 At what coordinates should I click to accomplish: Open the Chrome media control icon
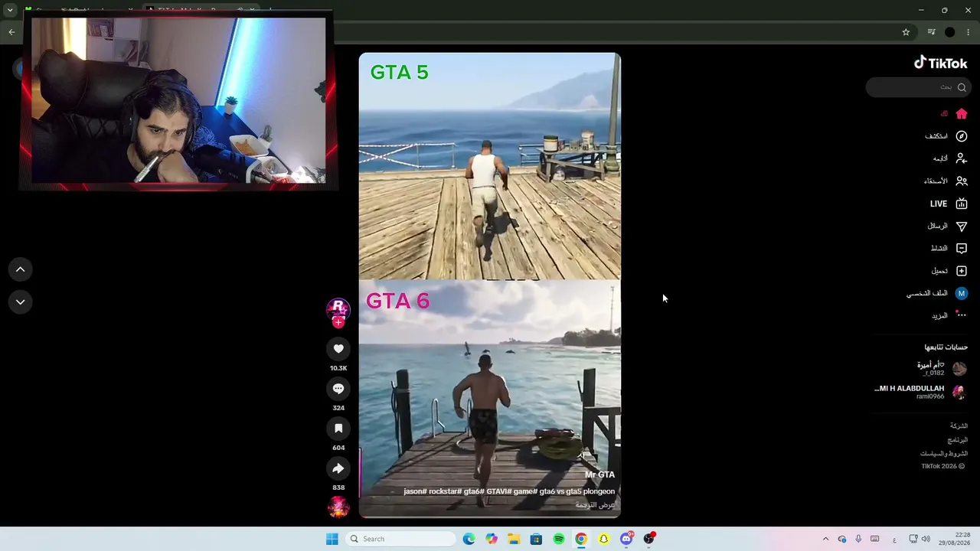[931, 32]
